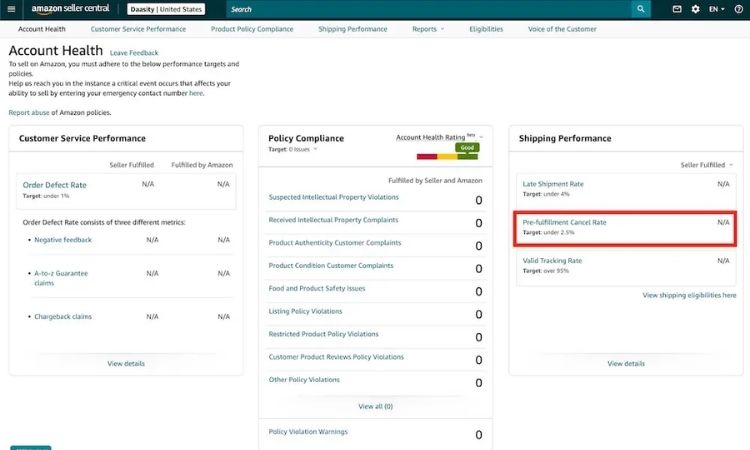Click View shipping eligibilities here link

pos(689,296)
